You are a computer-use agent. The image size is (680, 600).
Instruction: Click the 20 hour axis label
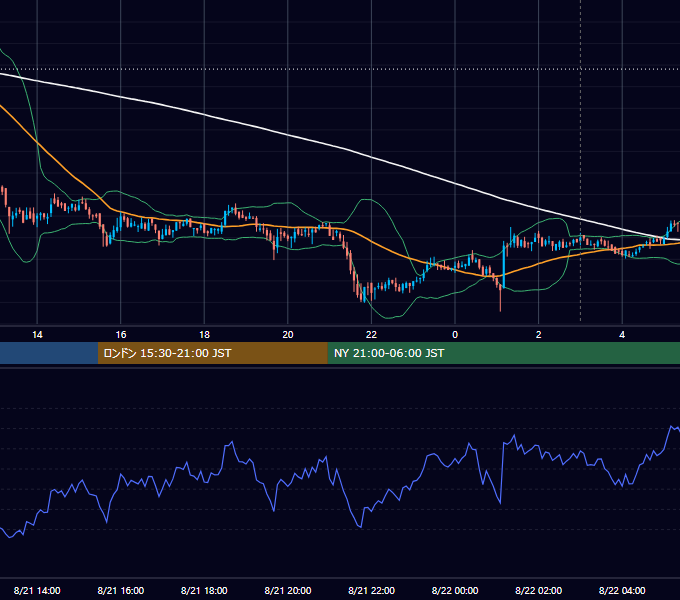click(288, 335)
